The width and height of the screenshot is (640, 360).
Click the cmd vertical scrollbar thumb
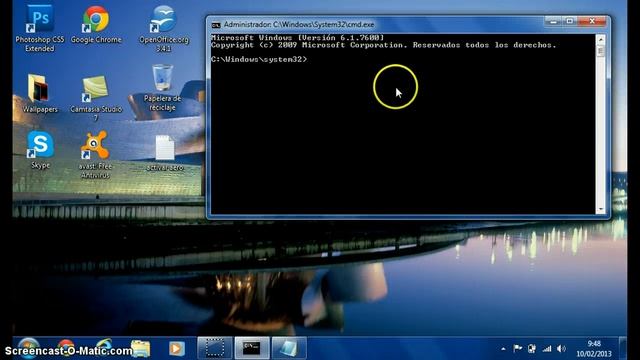[x=600, y=51]
